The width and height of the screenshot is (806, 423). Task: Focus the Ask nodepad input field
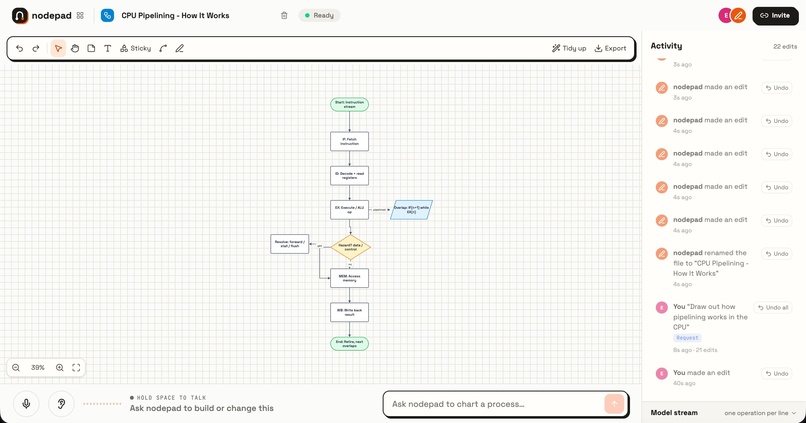click(x=496, y=404)
